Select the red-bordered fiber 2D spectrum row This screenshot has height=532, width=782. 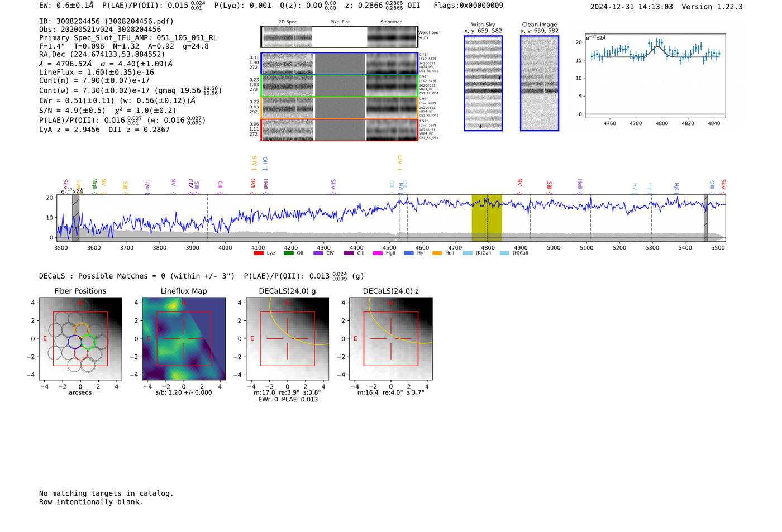[340, 130]
